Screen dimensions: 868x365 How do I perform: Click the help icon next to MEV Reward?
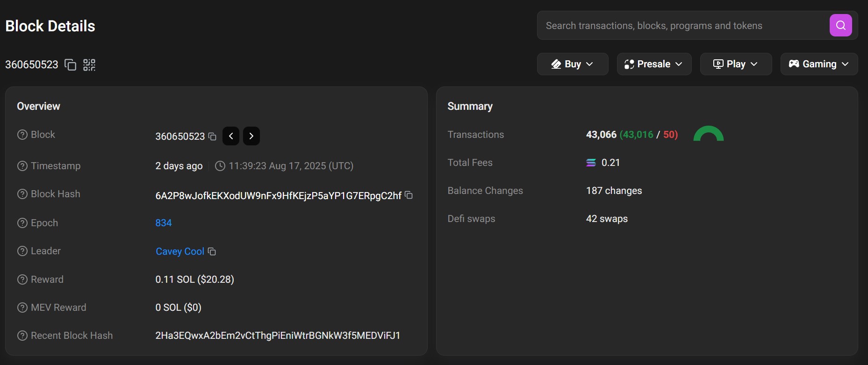pos(22,307)
